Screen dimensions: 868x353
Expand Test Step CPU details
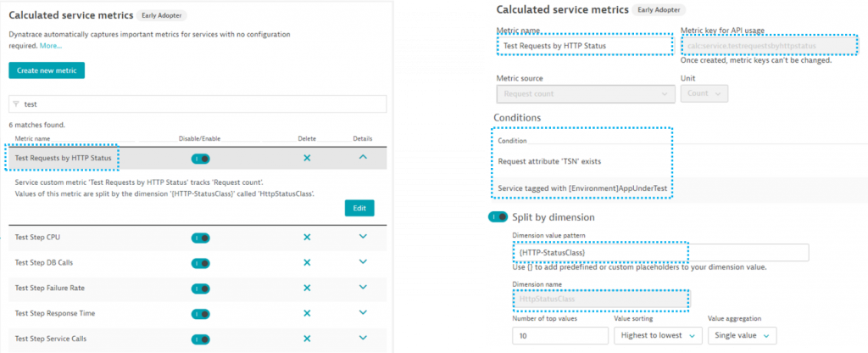tap(363, 237)
